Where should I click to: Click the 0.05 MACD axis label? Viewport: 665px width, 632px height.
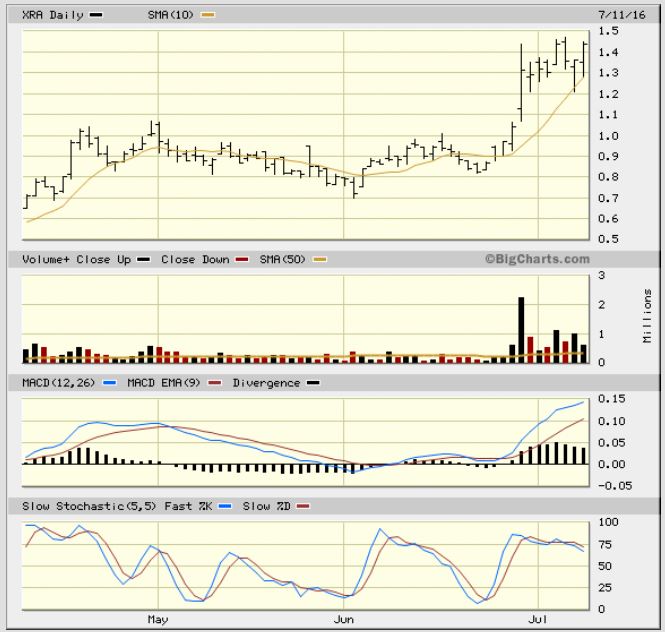(x=612, y=443)
